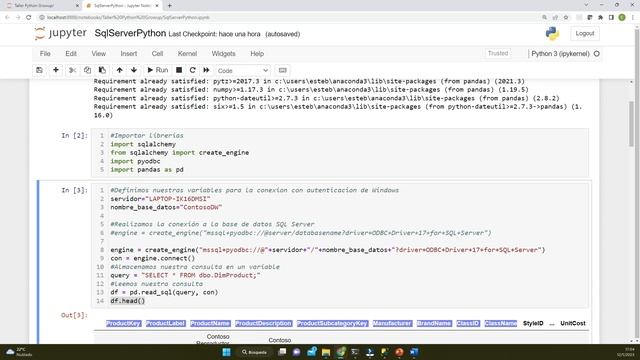Click the Jupyter logo
640x360 pixels.
[60, 33]
